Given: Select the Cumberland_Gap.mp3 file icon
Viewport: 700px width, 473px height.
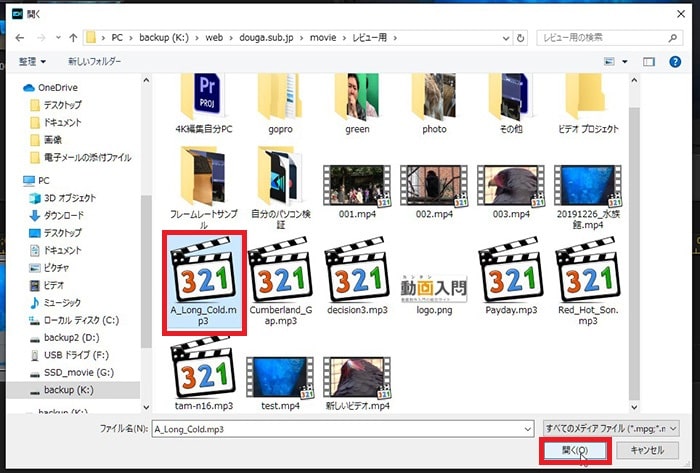Looking at the screenshot, I should click(280, 270).
